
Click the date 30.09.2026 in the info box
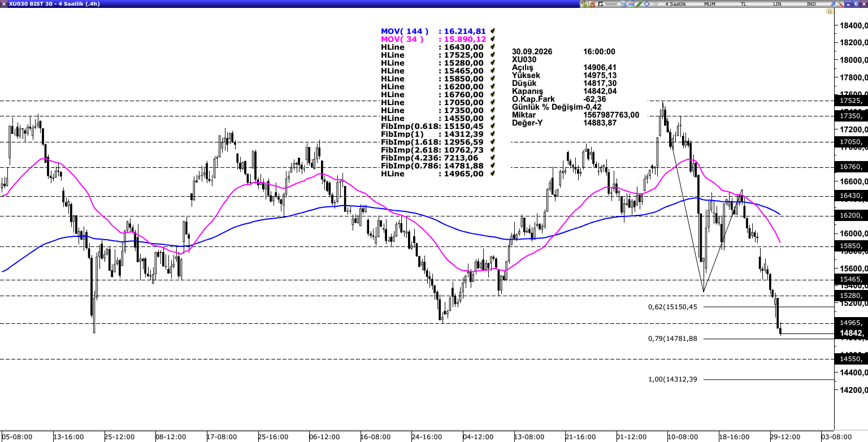[532, 51]
